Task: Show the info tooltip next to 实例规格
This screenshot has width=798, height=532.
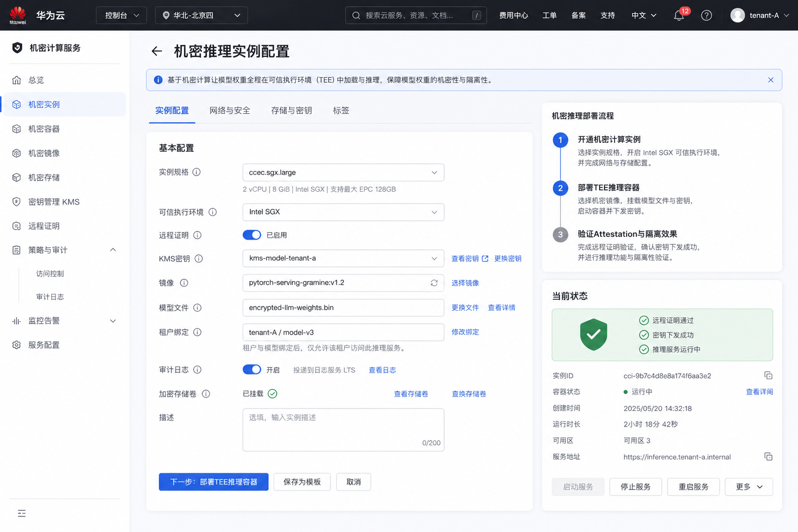Action: coord(196,172)
